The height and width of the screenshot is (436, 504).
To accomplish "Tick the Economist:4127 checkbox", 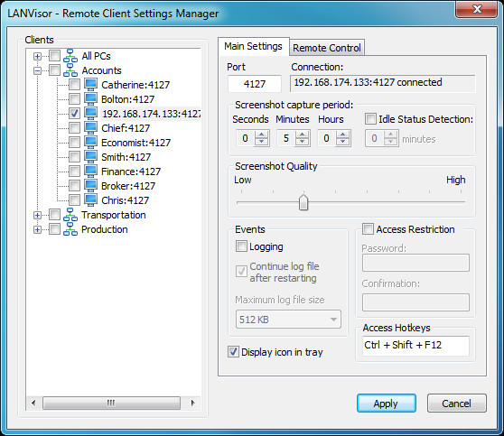I will coord(74,143).
